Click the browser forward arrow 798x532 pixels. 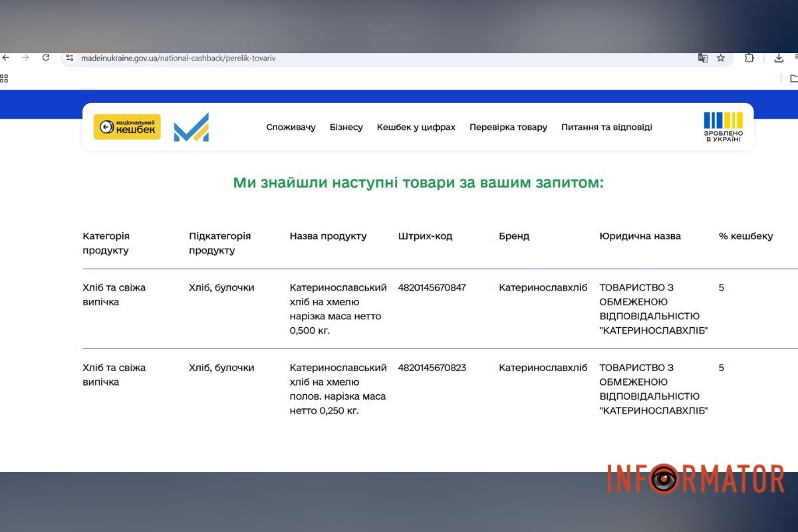point(26,58)
